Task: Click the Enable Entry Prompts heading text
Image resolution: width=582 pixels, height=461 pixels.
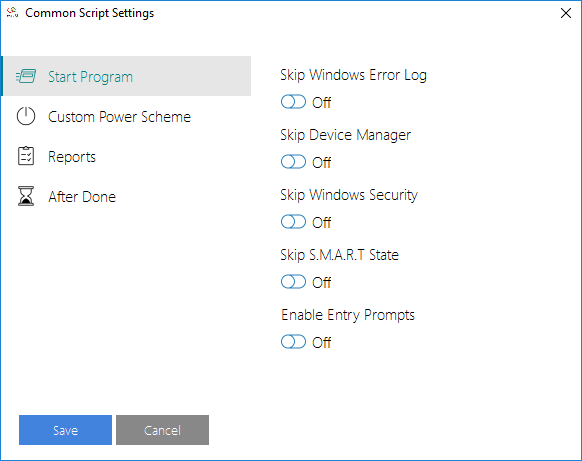Action: (x=348, y=315)
